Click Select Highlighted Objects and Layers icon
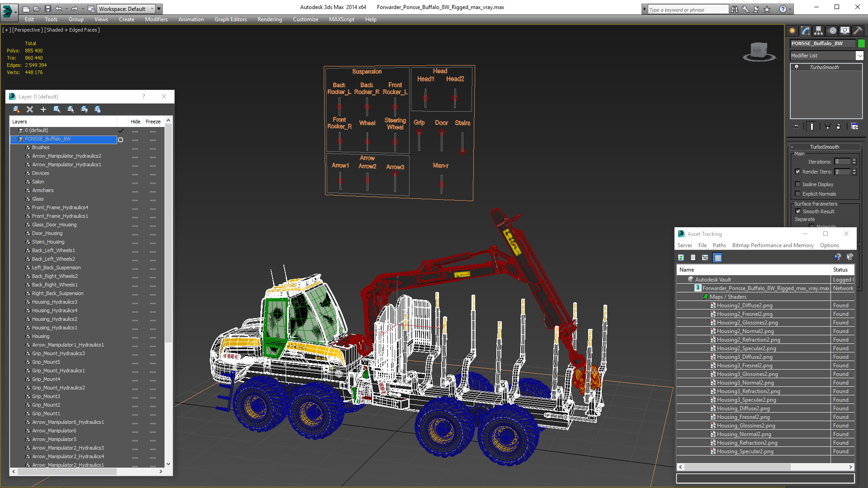 pyautogui.click(x=57, y=109)
